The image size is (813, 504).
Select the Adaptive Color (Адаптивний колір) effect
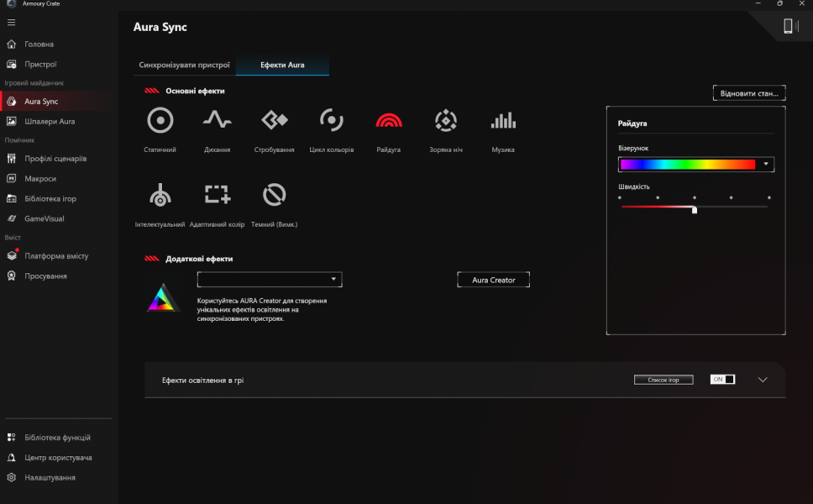[217, 194]
